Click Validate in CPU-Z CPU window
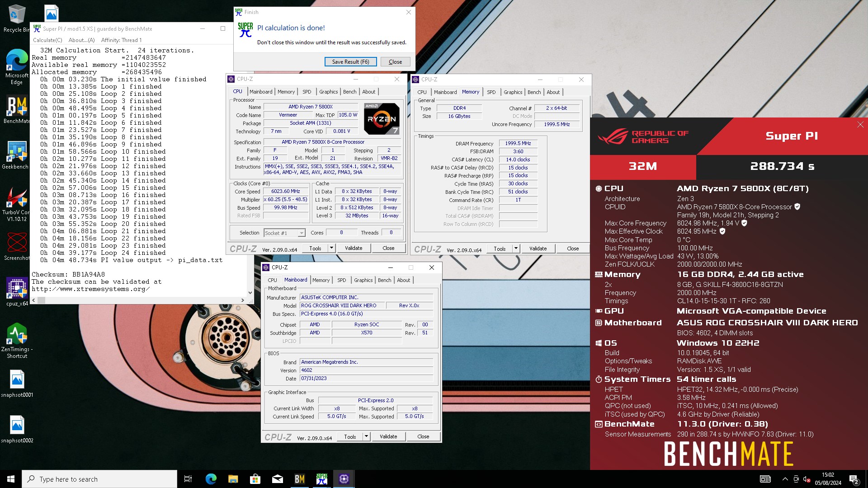The image size is (868, 488). pyautogui.click(x=354, y=248)
